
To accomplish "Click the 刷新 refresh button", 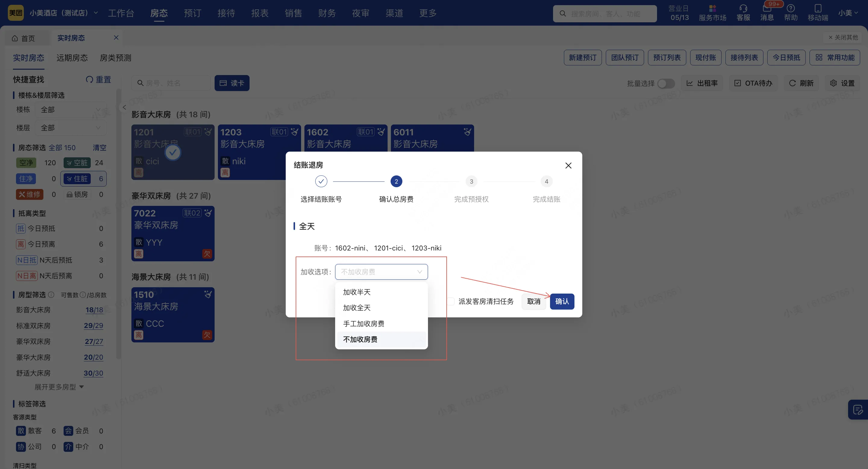I will pos(801,83).
